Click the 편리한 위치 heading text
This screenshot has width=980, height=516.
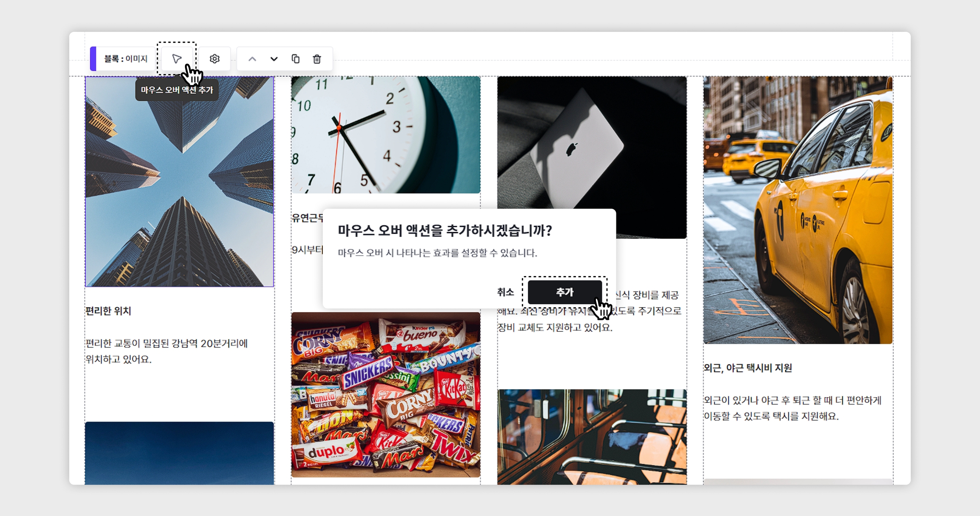(x=108, y=311)
